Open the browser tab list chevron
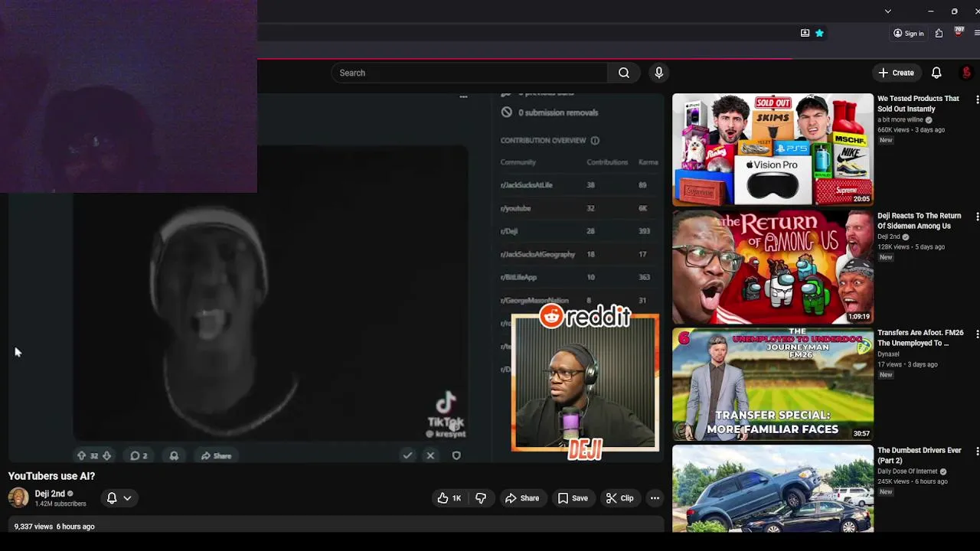Screen dimensions: 980x551 (x=887, y=11)
